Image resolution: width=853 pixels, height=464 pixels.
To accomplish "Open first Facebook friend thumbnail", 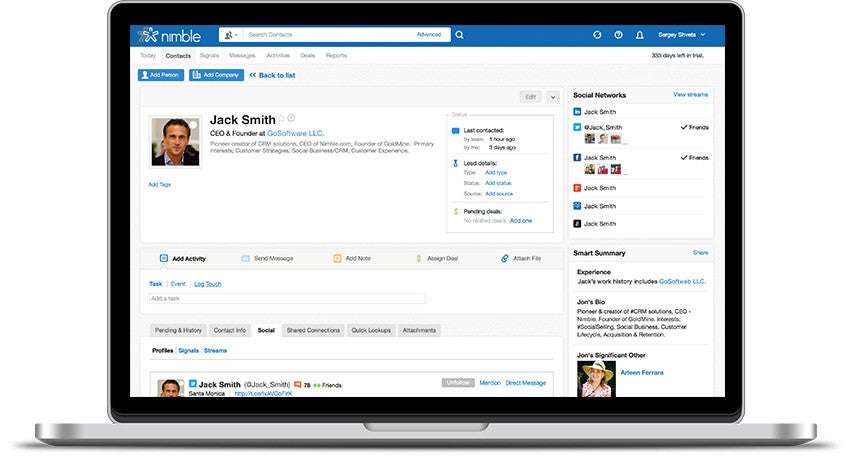I will click(589, 169).
